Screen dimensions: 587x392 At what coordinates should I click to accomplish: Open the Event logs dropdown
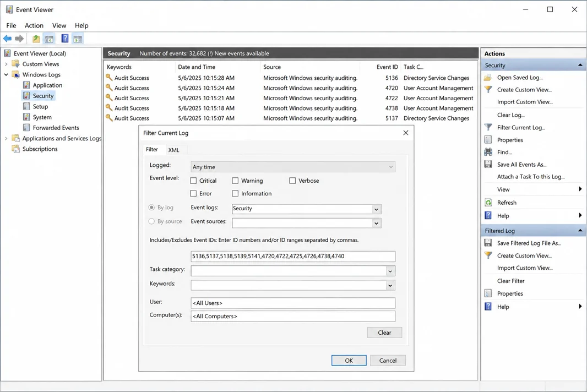click(376, 209)
